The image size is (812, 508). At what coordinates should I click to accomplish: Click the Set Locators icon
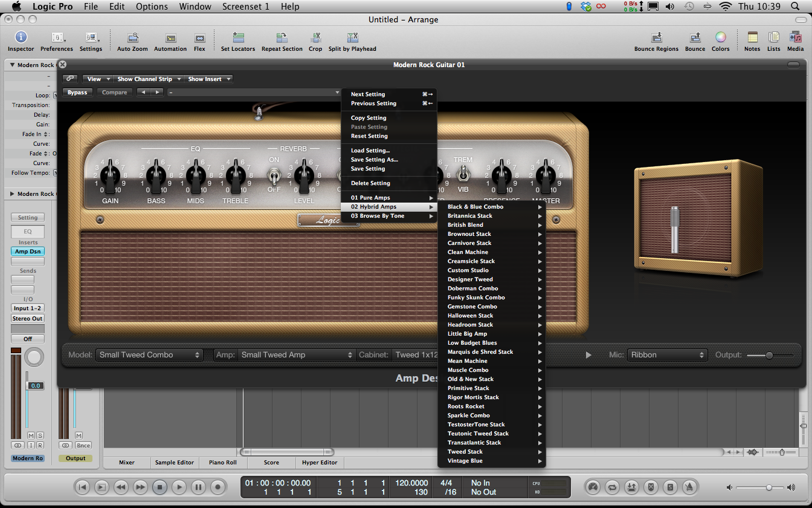(238, 37)
